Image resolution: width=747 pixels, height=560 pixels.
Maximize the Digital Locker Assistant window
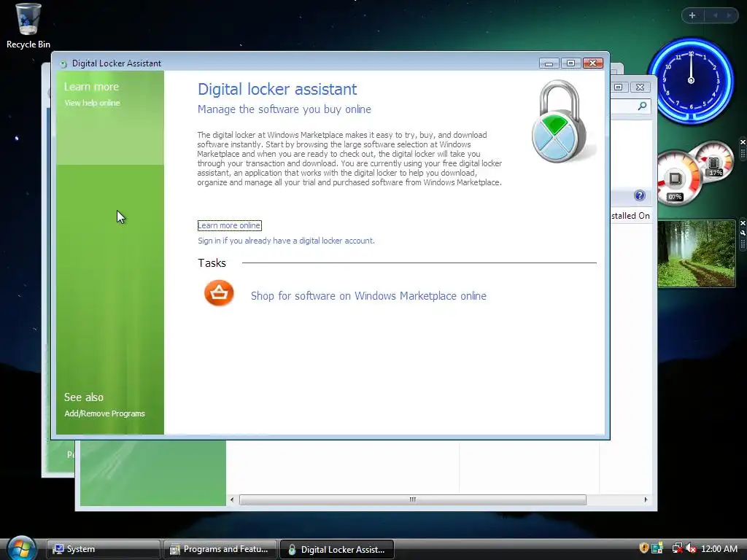coord(570,63)
